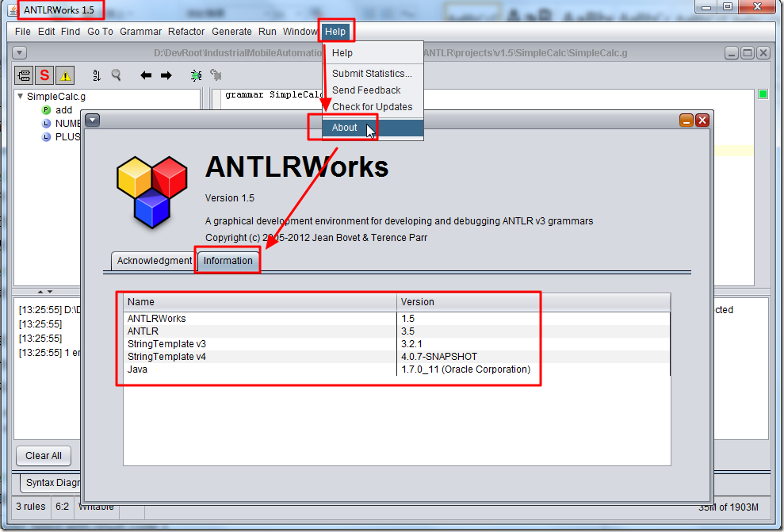The width and height of the screenshot is (784, 532).
Task: Open the Grammar menu
Action: (x=140, y=32)
